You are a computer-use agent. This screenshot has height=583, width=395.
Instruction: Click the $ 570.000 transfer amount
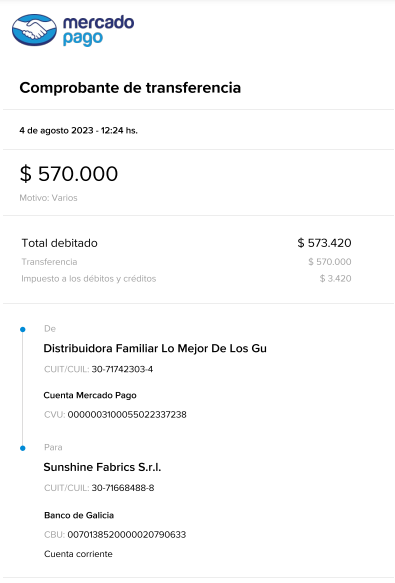pyautogui.click(x=69, y=174)
